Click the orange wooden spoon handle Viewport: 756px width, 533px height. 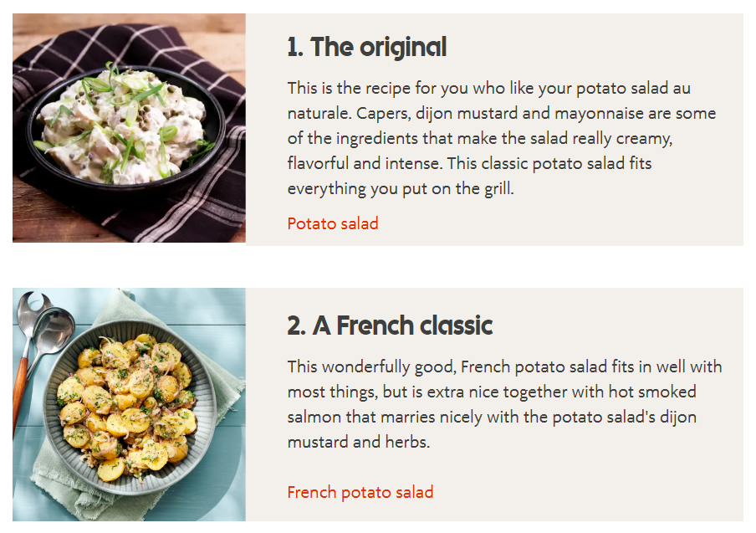19,396
